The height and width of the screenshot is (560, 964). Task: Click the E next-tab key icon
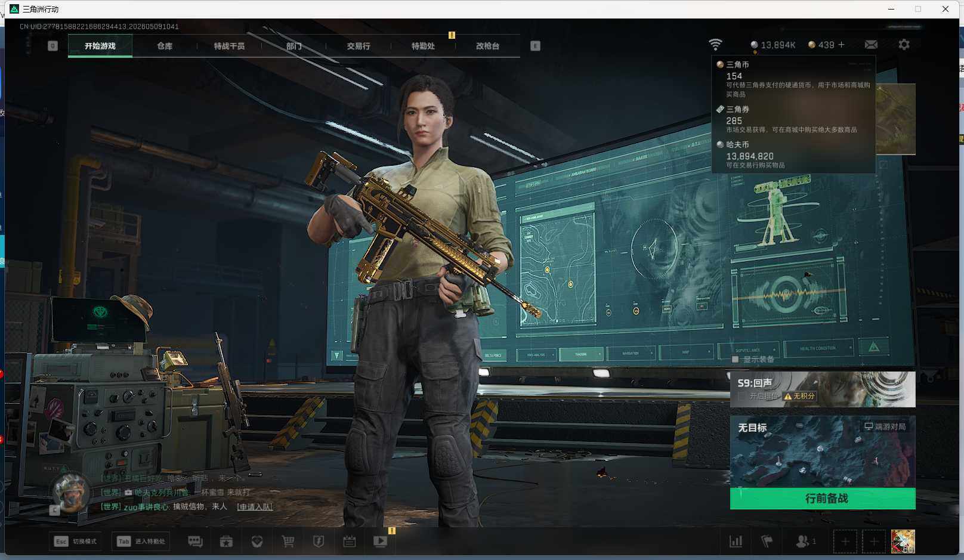535,46
